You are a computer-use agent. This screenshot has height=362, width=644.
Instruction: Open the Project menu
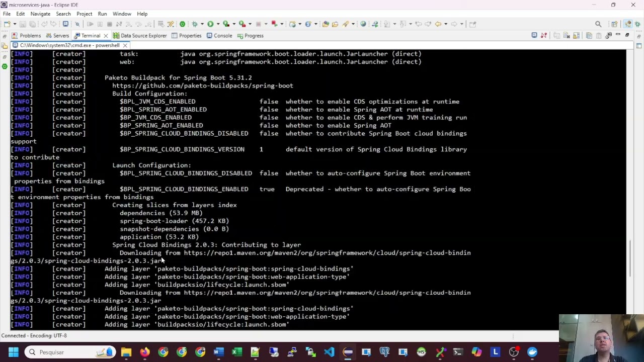[84, 14]
